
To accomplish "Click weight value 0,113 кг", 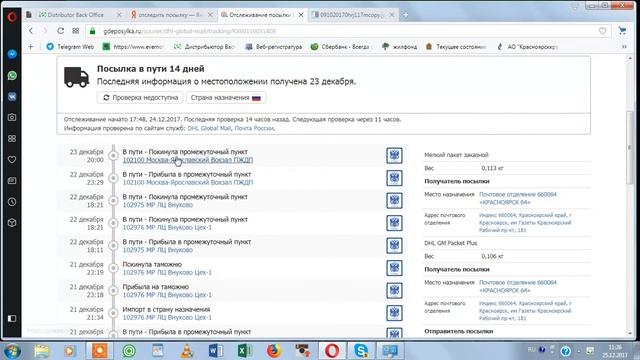I will coord(492,168).
